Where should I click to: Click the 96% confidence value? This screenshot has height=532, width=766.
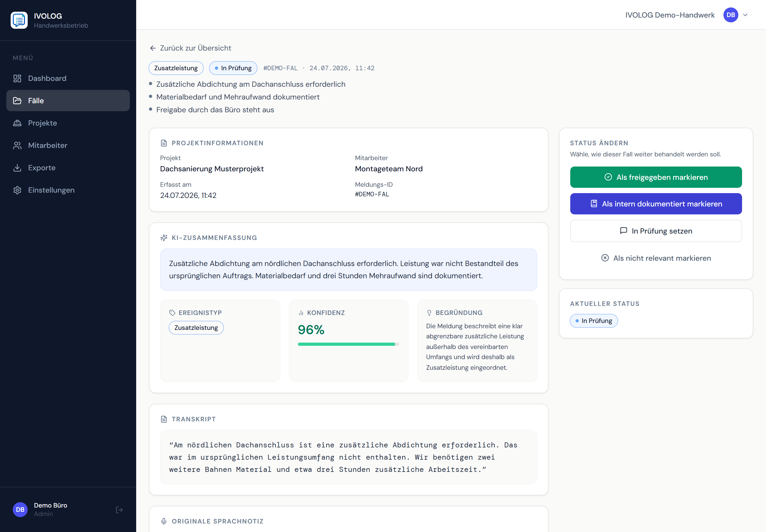(x=311, y=330)
